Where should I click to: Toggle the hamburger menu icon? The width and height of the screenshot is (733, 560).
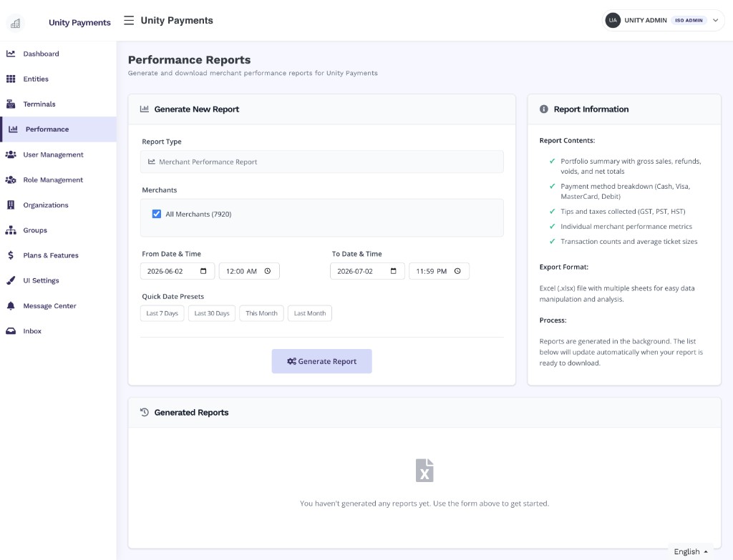pyautogui.click(x=129, y=21)
